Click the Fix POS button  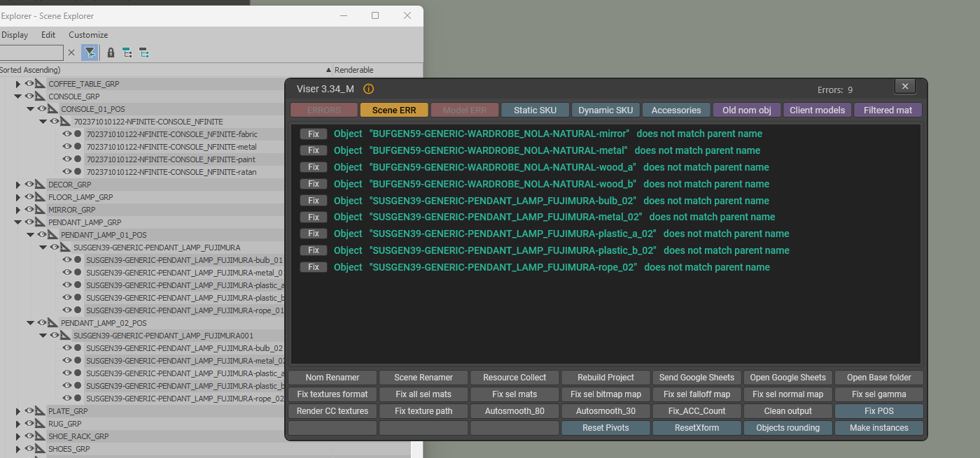tap(879, 411)
